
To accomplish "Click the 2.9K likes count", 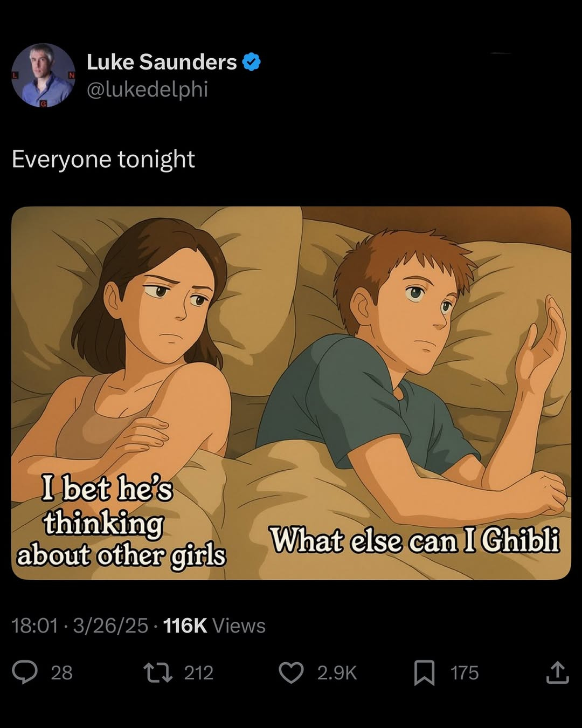I will click(x=337, y=673).
